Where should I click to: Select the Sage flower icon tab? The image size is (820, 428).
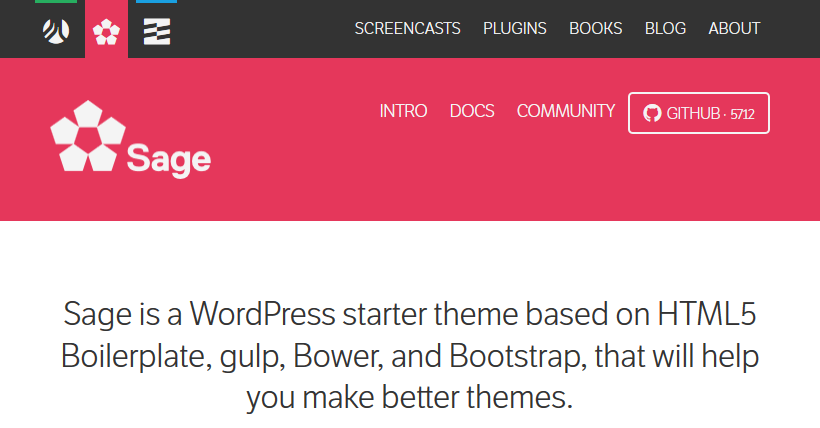tap(106, 32)
